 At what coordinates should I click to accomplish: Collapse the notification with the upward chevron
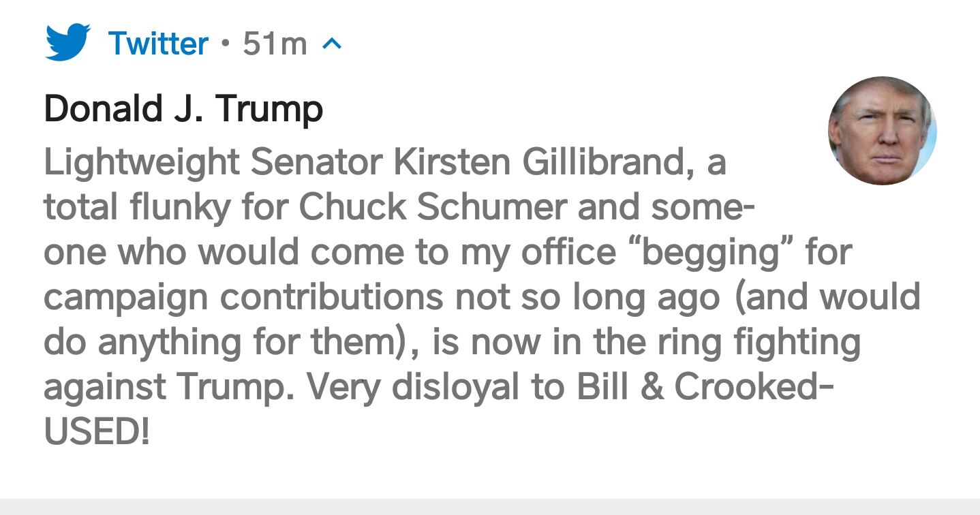331,44
